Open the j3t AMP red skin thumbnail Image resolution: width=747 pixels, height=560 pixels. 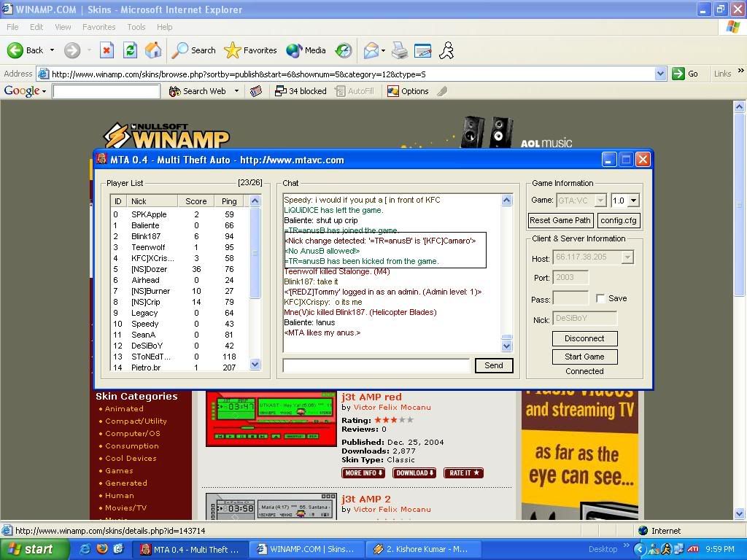tap(271, 419)
